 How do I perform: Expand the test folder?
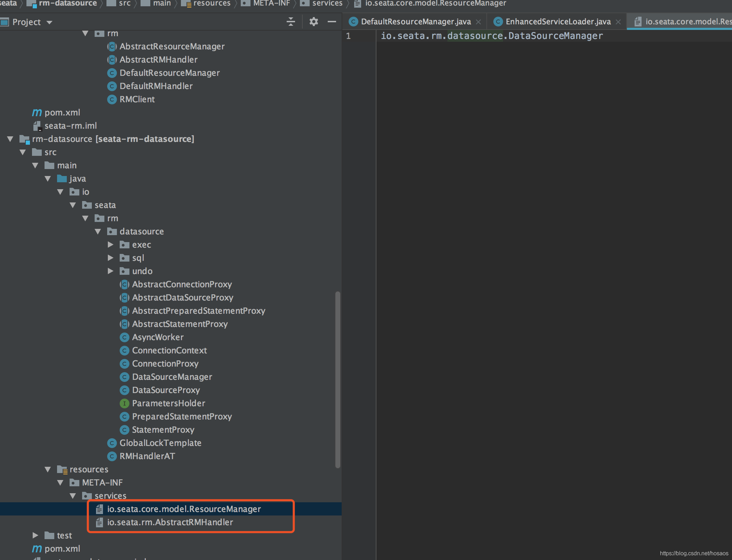(35, 536)
